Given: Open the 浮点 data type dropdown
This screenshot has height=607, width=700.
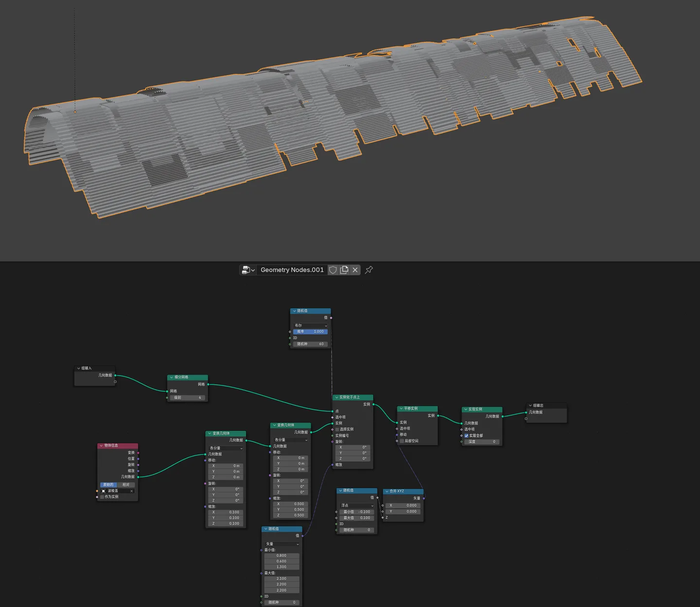Looking at the screenshot, I should (357, 505).
